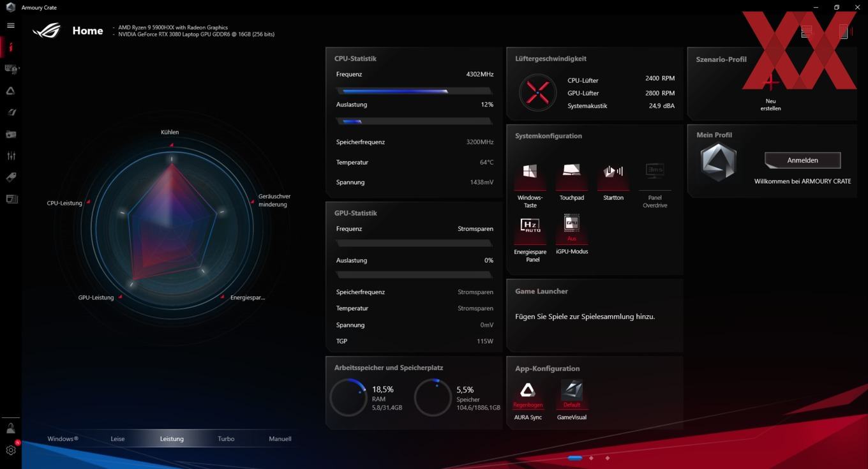Screen dimensions: 868x469
Task: Open GameVisual icon in the sidebar
Action: 10,112
